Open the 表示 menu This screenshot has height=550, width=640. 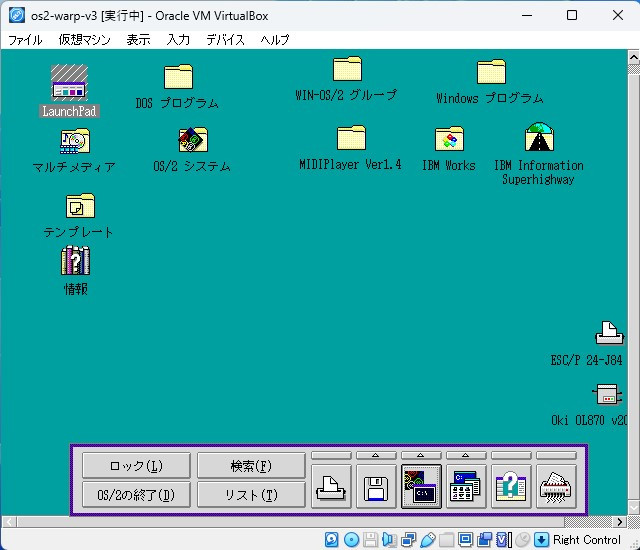[x=138, y=40]
